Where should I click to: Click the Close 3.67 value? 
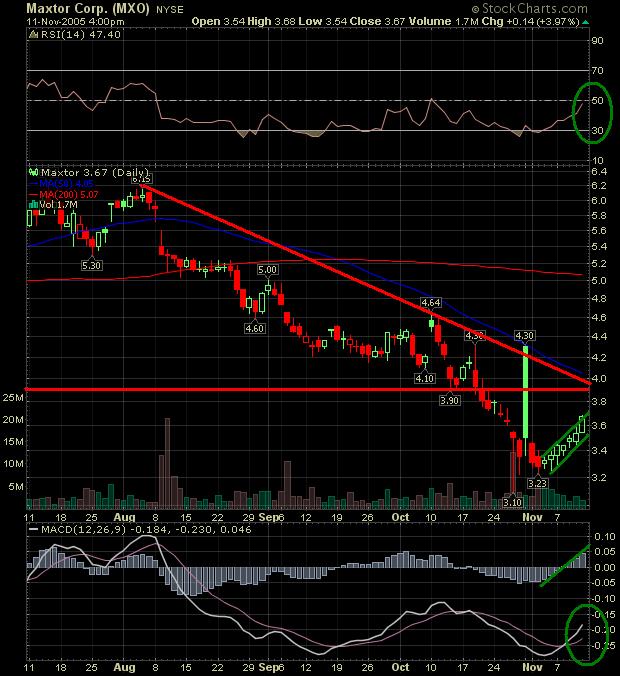(x=378, y=21)
